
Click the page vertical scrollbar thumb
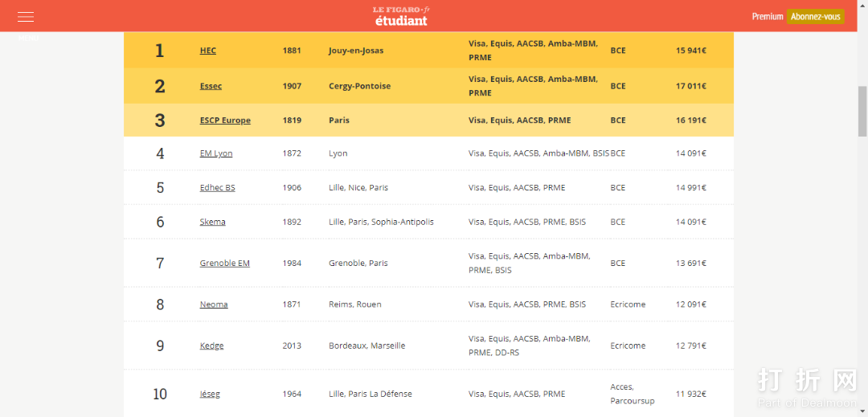pyautogui.click(x=862, y=111)
